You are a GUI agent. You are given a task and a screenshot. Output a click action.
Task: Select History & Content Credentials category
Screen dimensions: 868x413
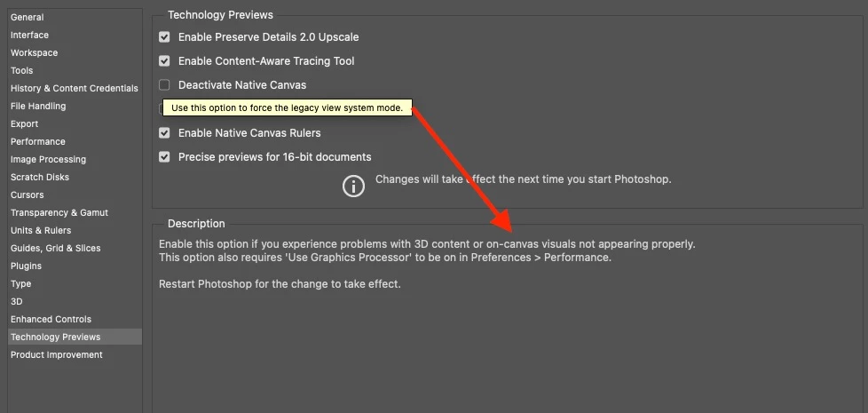(75, 88)
